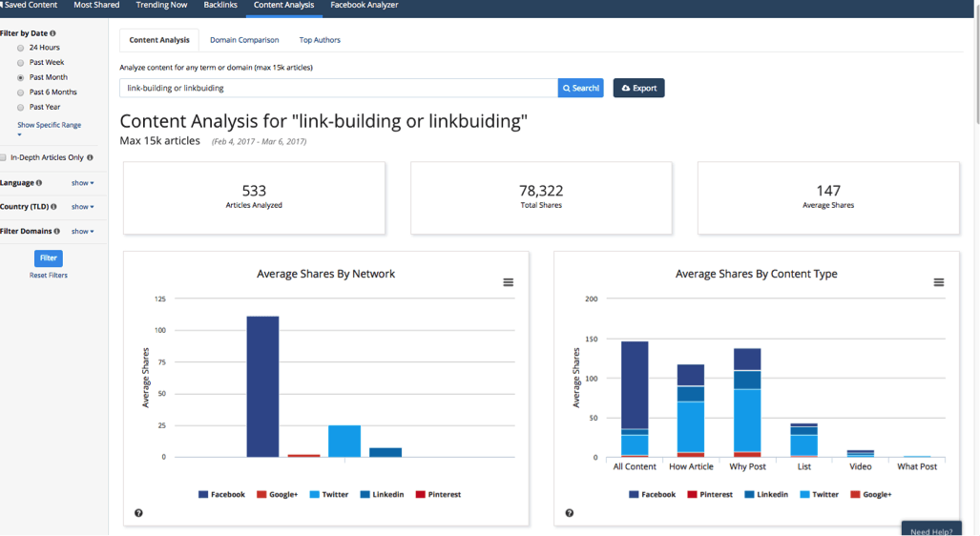The width and height of the screenshot is (980, 536).
Task: Open the Average Shares By Content Type chart menu
Action: point(938,282)
